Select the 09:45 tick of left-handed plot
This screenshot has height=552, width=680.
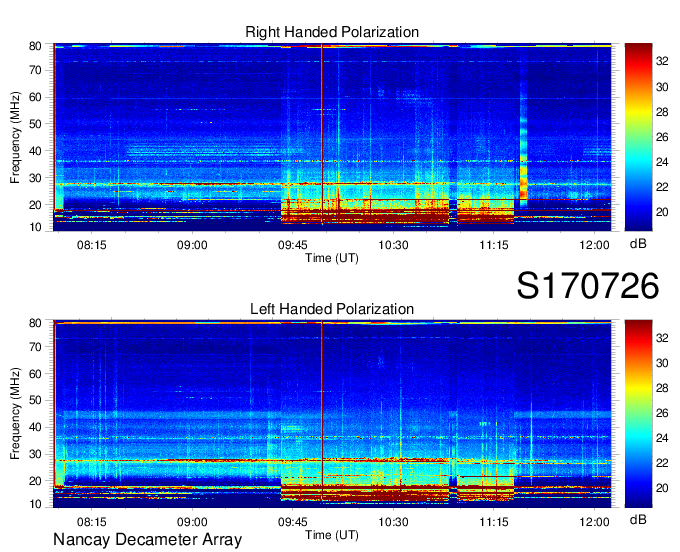click(293, 522)
